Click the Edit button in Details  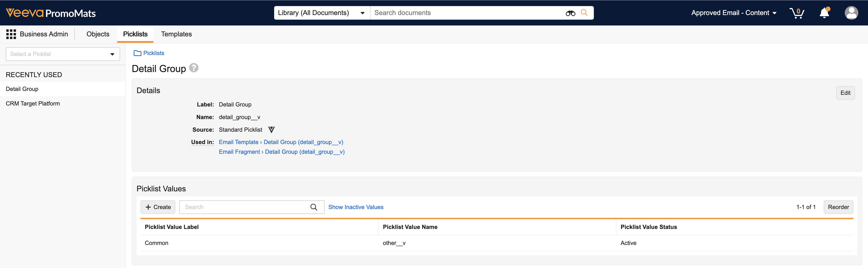click(845, 93)
